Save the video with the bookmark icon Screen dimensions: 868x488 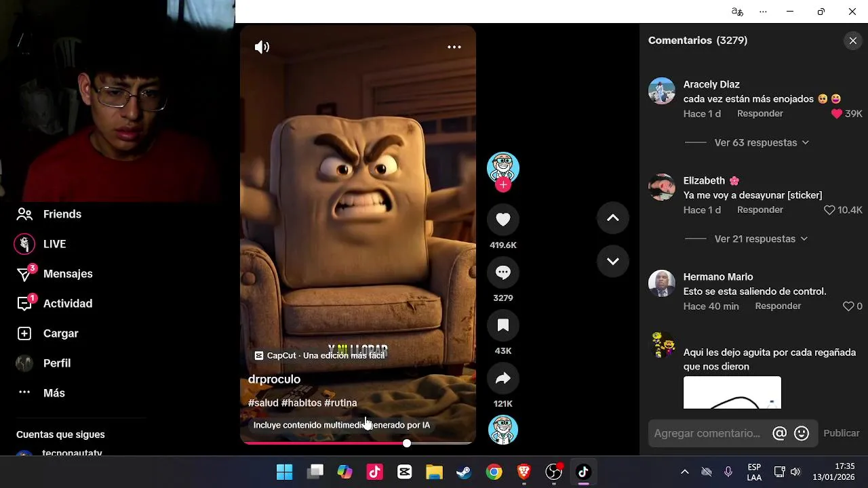pyautogui.click(x=503, y=325)
